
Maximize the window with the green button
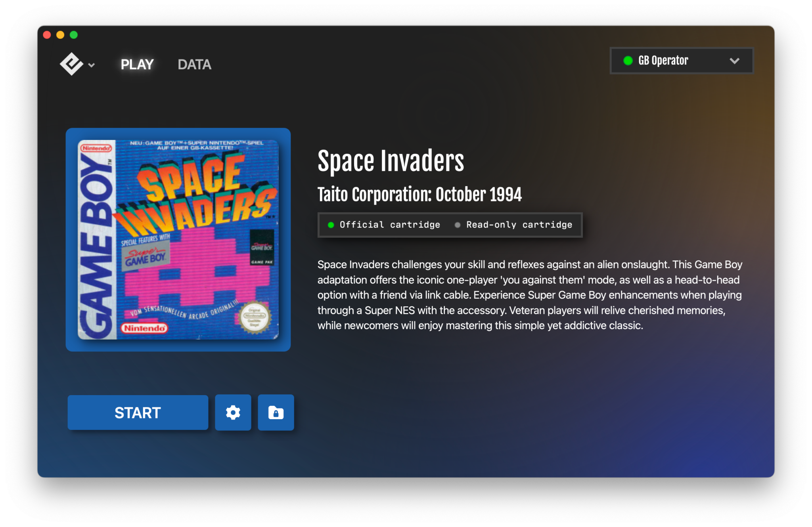tap(74, 35)
